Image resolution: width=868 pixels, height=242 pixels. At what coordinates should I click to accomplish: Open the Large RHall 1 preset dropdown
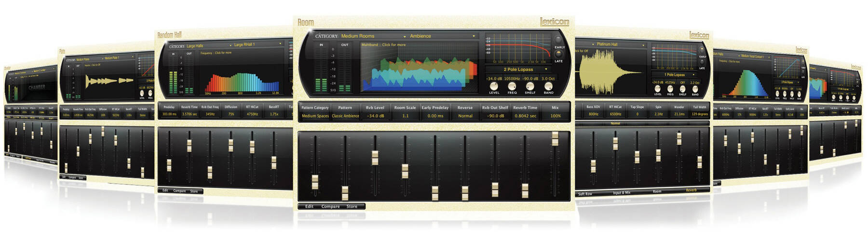(258, 44)
